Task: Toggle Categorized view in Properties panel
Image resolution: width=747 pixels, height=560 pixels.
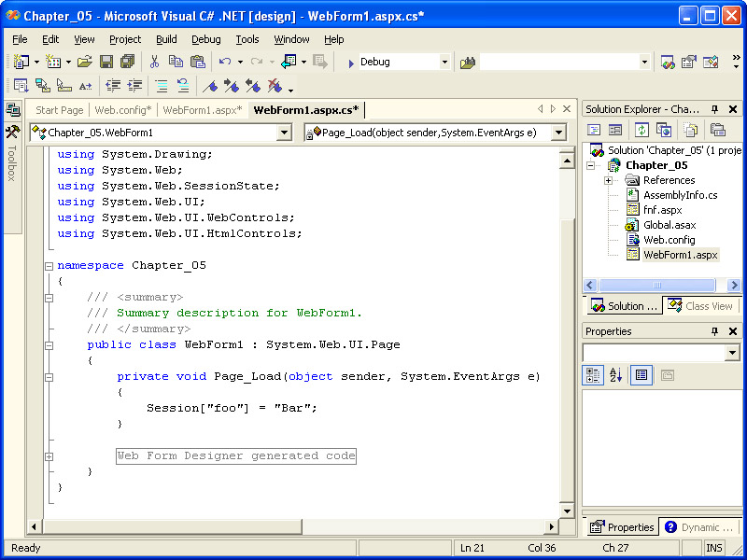Action: (593, 375)
